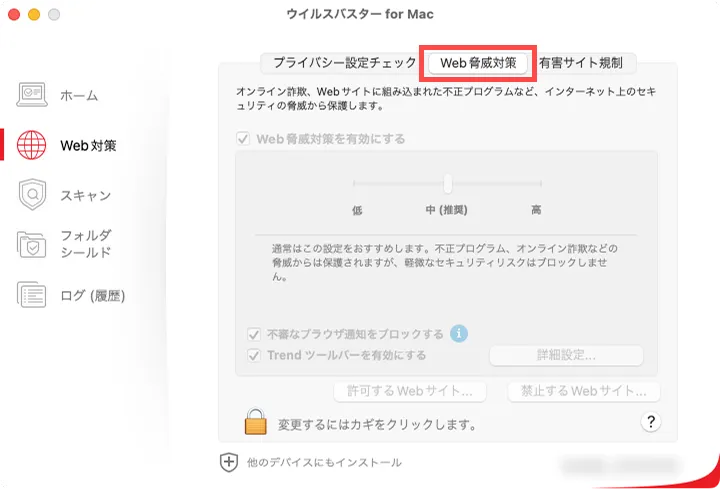The height and width of the screenshot is (489, 720).
Task: Click the shield plus icon at bottom
Action: 229,462
